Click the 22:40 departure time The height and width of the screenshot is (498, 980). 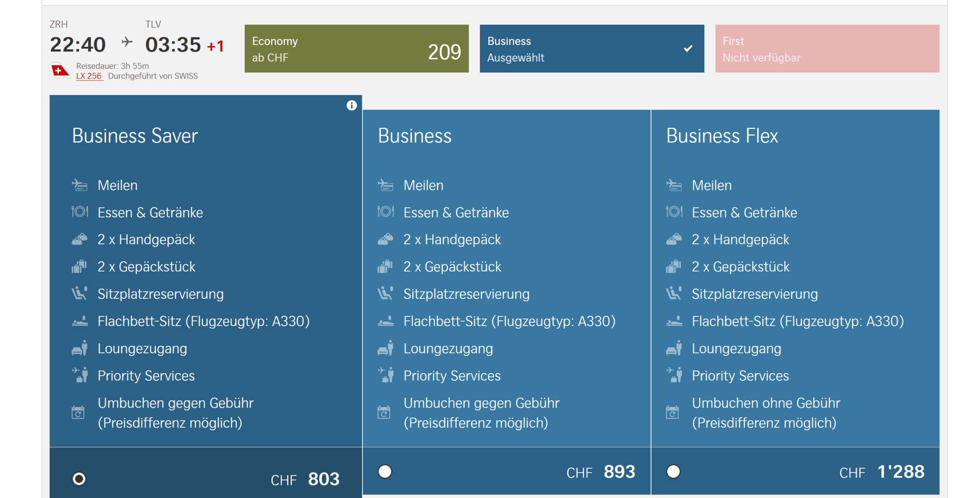pyautogui.click(x=78, y=45)
